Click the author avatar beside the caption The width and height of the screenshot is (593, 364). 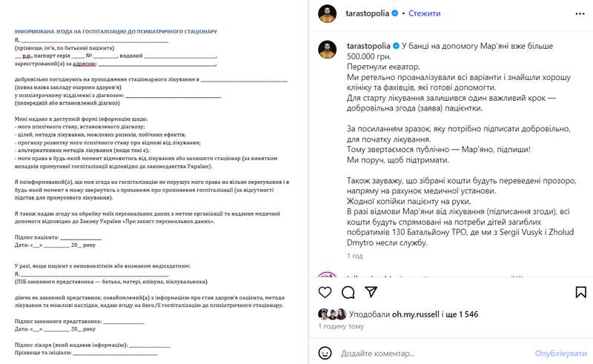pyautogui.click(x=329, y=50)
